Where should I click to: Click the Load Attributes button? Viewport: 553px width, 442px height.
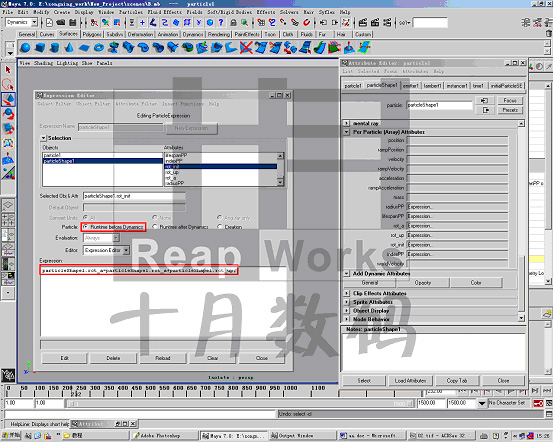click(410, 381)
